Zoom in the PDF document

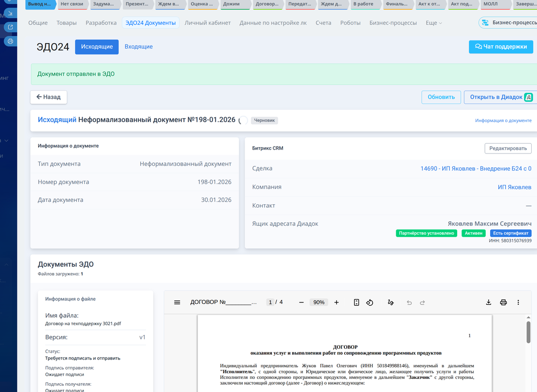pyautogui.click(x=337, y=302)
